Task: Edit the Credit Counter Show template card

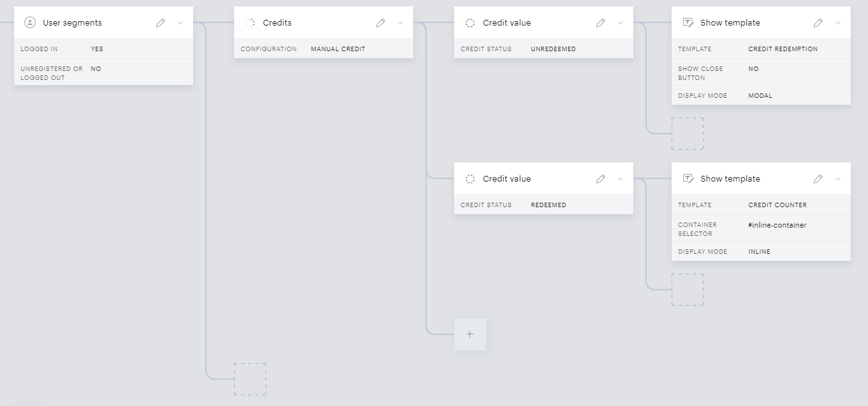Action: tap(818, 179)
